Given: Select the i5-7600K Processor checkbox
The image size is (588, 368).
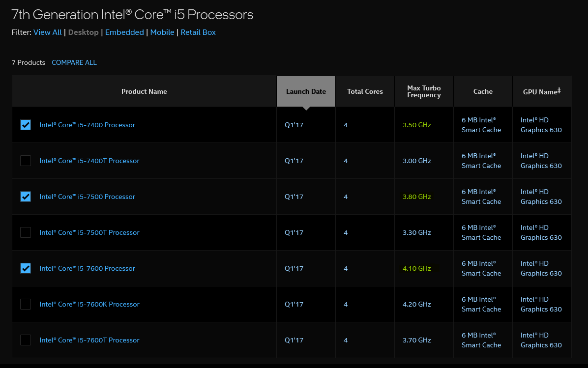Looking at the screenshot, I should [26, 304].
